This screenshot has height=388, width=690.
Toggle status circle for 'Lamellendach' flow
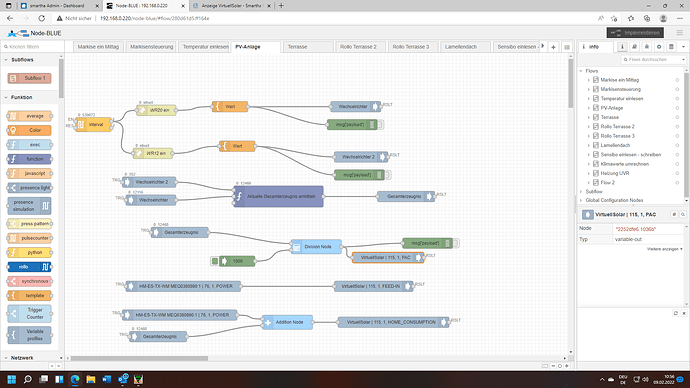click(x=677, y=145)
